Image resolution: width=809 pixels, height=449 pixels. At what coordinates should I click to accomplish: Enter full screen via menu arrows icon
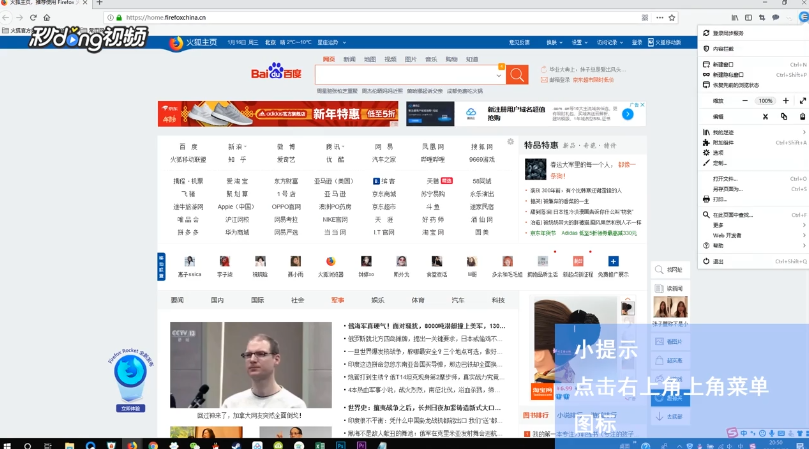[803, 101]
